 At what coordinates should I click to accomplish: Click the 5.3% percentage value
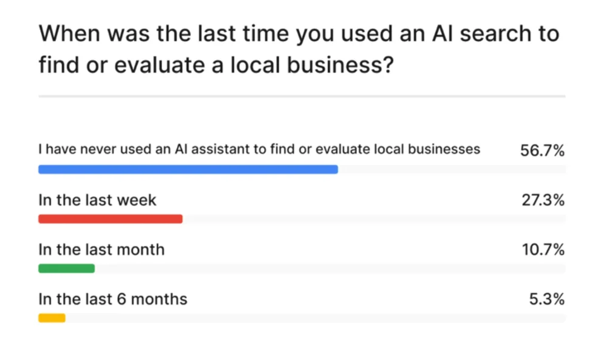click(547, 299)
